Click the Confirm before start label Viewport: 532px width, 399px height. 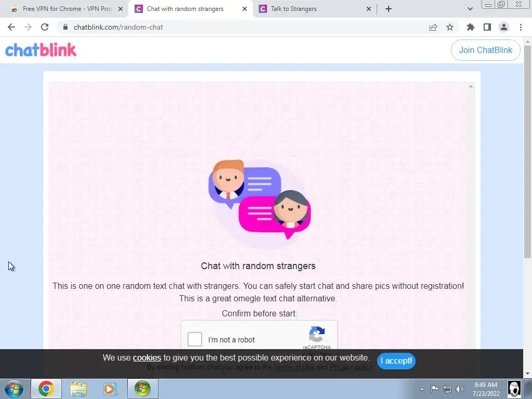tap(259, 313)
